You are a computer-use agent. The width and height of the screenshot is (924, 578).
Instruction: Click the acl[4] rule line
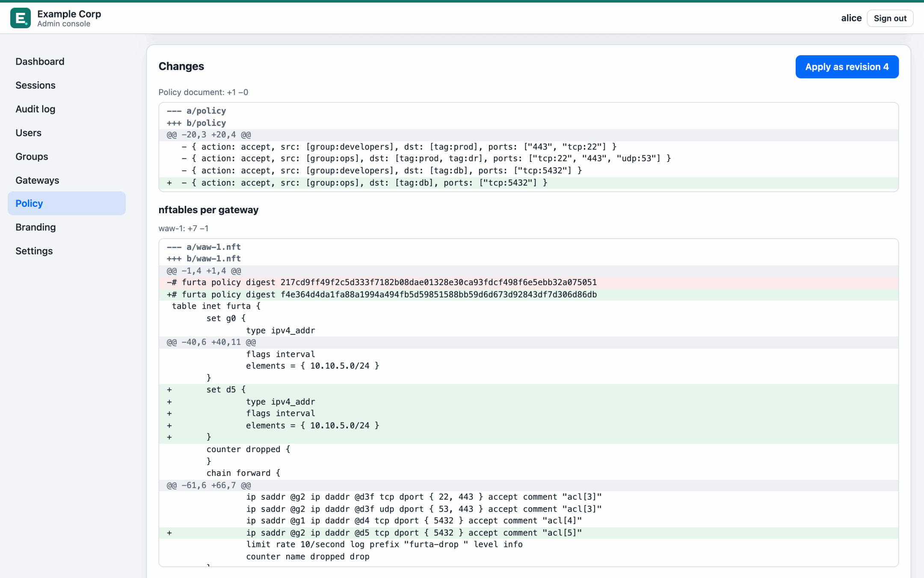click(x=528, y=521)
